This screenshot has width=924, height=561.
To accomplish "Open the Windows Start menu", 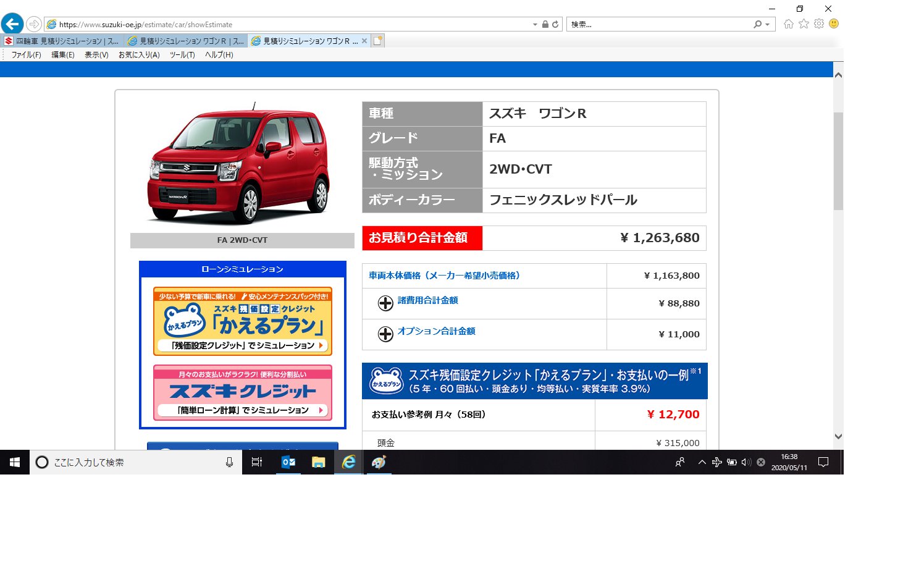I will point(15,462).
